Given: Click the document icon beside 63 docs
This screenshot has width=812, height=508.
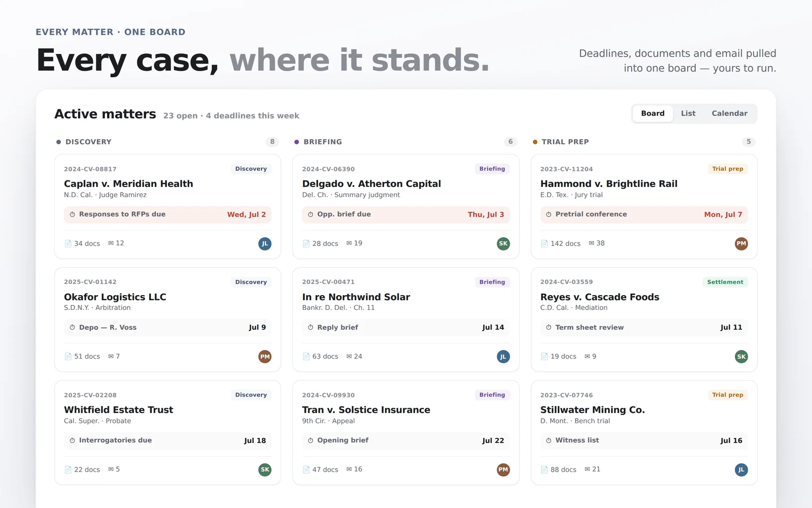Looking at the screenshot, I should (x=306, y=357).
